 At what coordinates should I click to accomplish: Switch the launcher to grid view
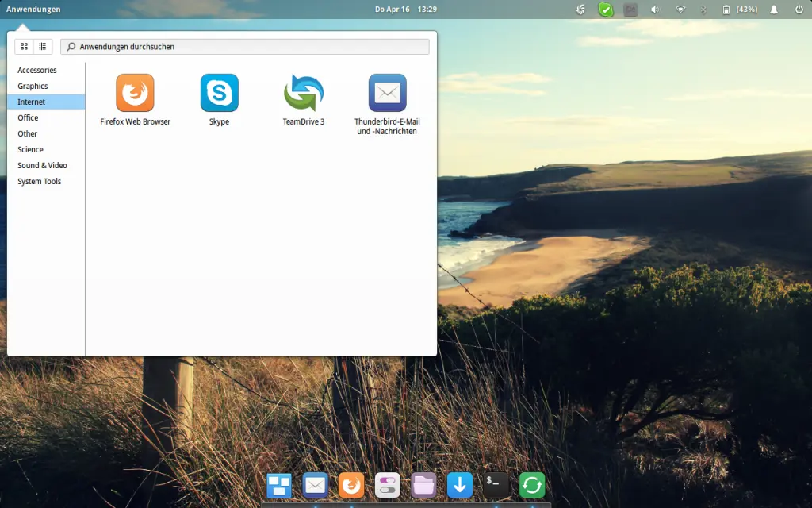point(24,46)
